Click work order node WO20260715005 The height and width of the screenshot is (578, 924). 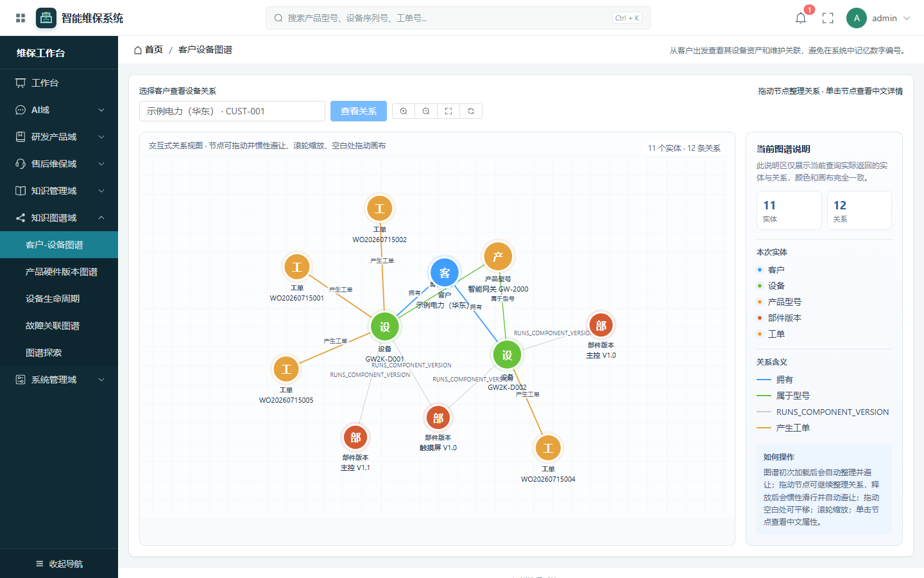coord(286,369)
